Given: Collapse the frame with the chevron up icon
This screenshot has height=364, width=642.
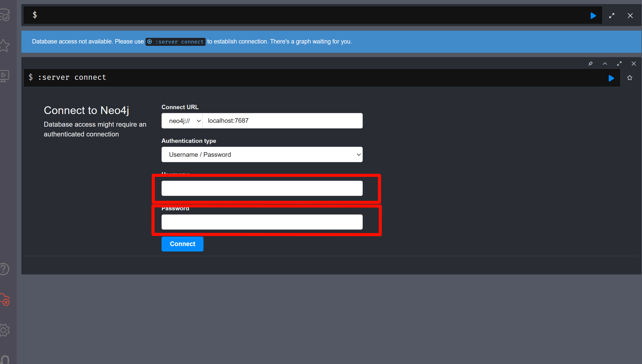Looking at the screenshot, I should [605, 64].
